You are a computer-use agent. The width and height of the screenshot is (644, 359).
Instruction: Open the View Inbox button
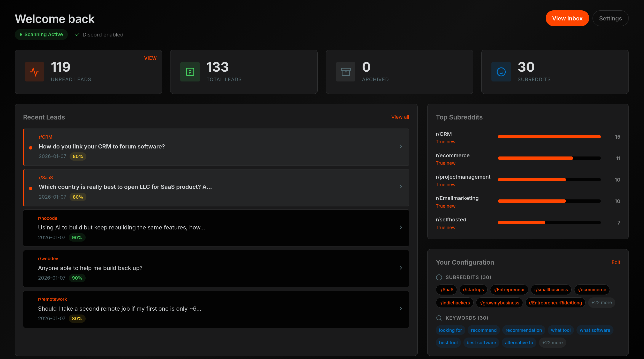pyautogui.click(x=567, y=18)
